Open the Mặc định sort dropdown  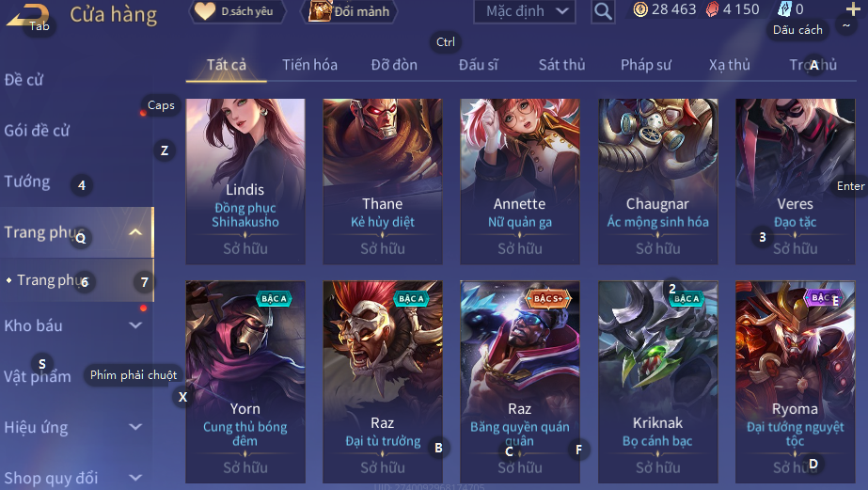tap(525, 11)
